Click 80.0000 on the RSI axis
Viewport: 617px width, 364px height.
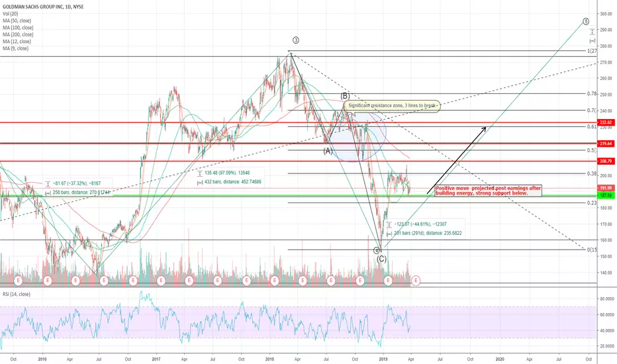coord(607,299)
